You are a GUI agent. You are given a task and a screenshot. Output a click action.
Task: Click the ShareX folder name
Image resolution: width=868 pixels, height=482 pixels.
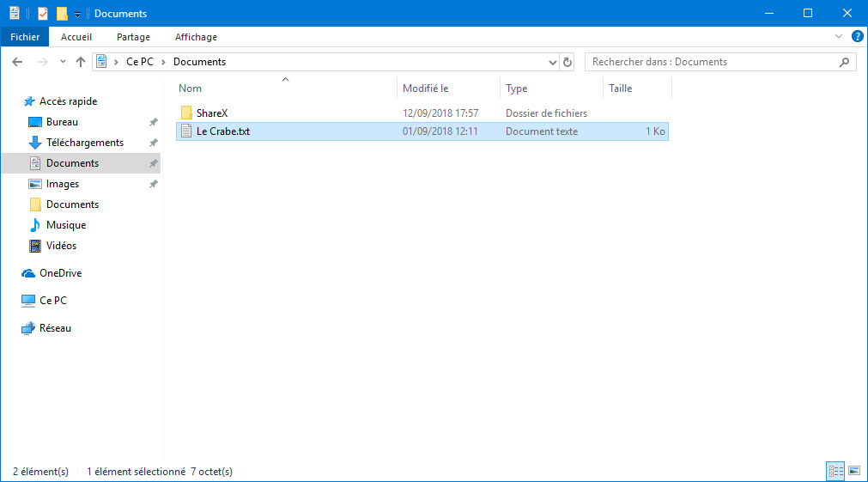(x=212, y=113)
